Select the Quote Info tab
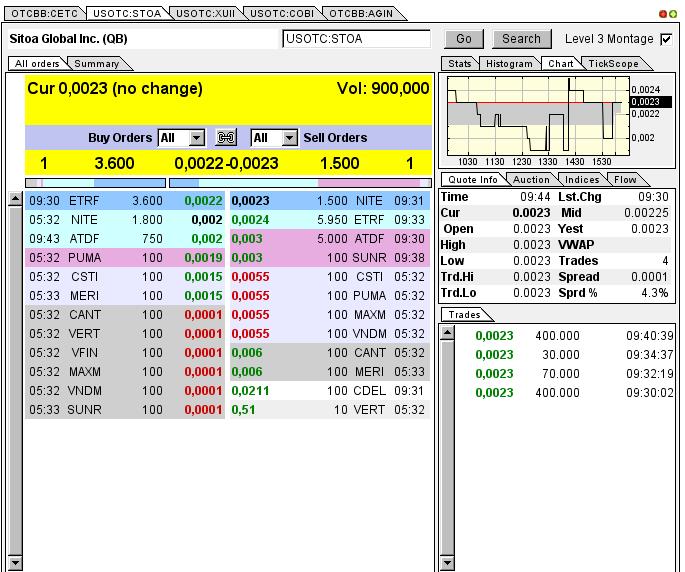This screenshot has width=685, height=572. point(473,180)
